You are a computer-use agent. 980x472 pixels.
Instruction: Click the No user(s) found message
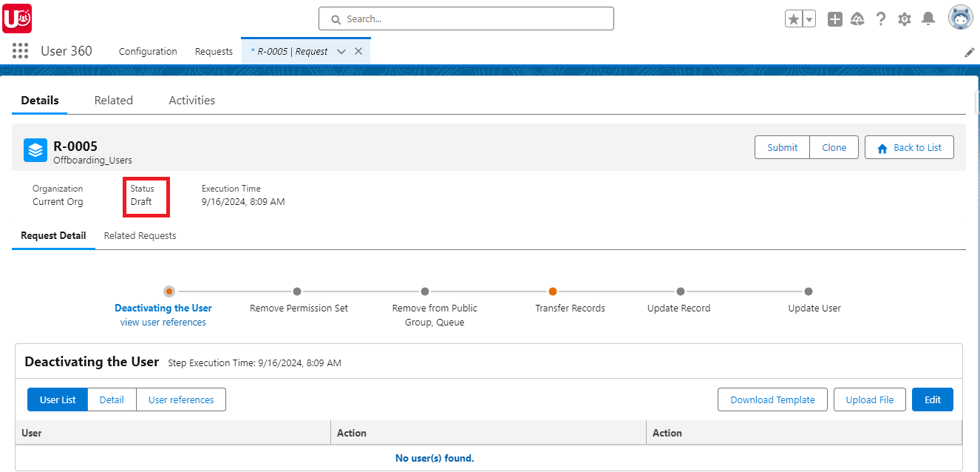(435, 459)
